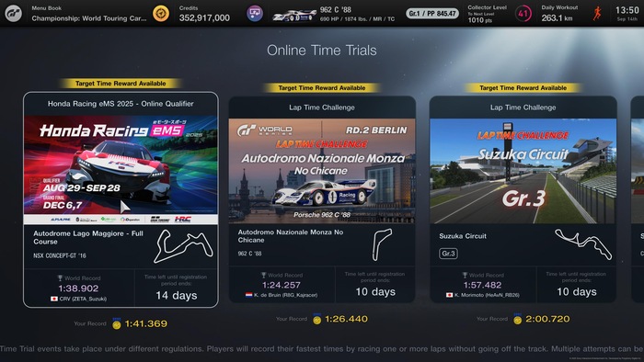
Task: Click your 1:41.369 record medal
Action: pos(117,324)
